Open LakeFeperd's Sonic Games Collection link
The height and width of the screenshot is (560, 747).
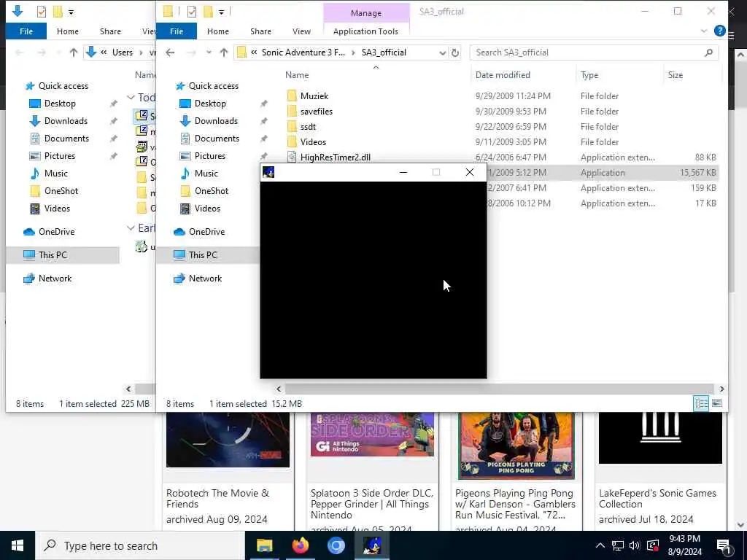[x=657, y=499]
